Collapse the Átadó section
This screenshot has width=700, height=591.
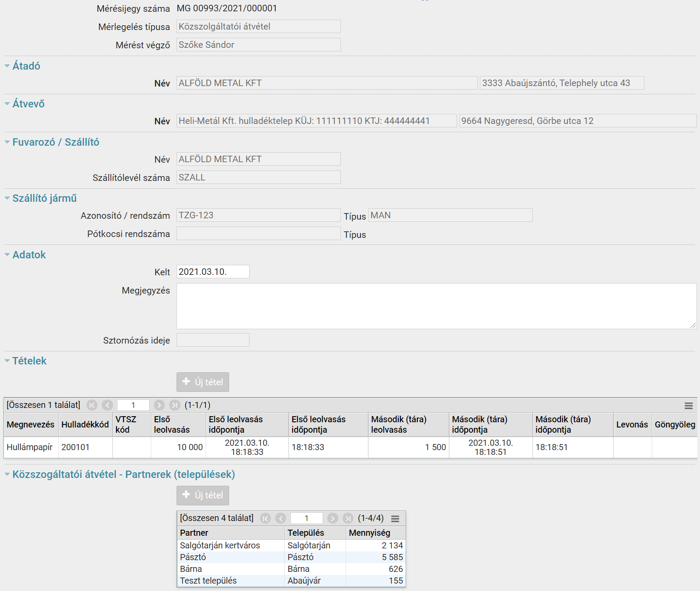tap(7, 66)
